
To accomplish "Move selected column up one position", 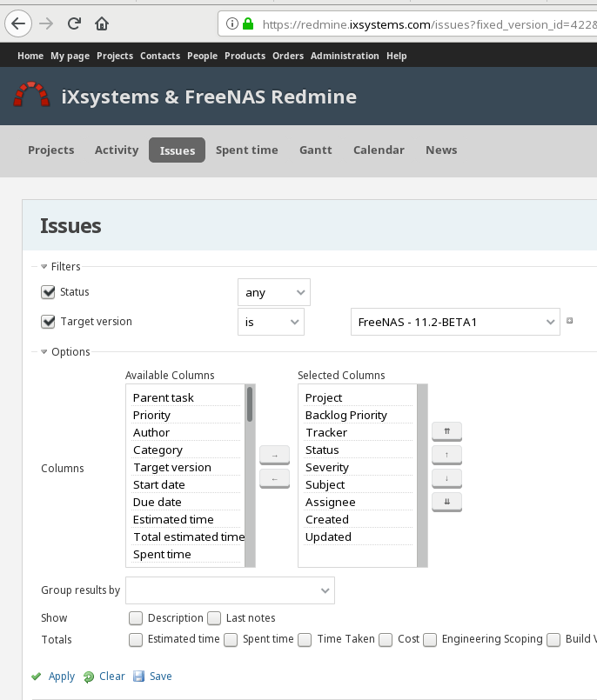I will (446, 455).
